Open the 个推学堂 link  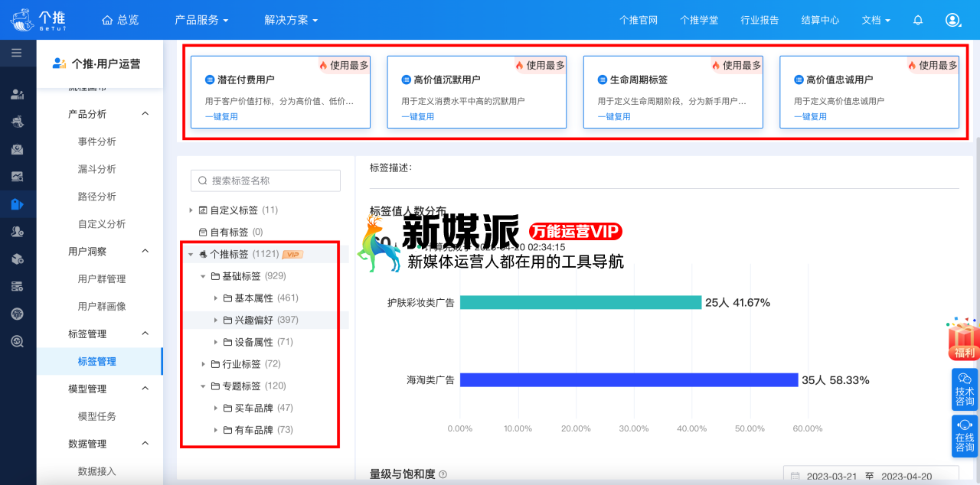[699, 20]
